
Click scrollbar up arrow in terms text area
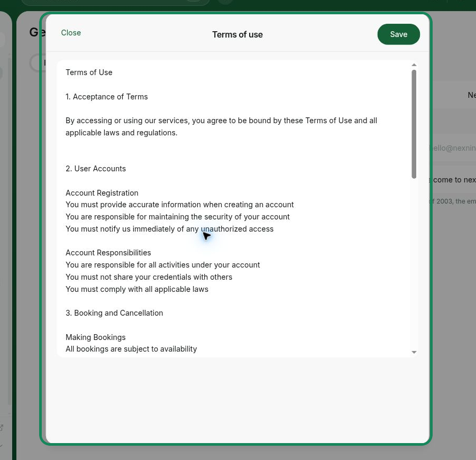point(414,65)
